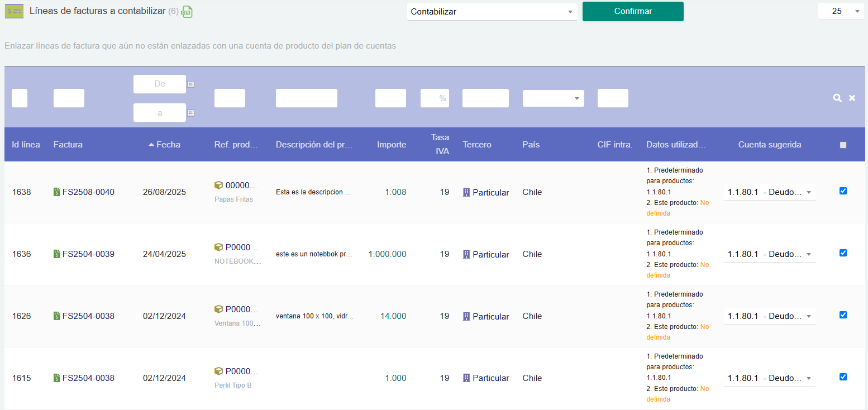Change the results-per-page dropdown showing 25
The width and height of the screenshot is (868, 410).
click(x=841, y=11)
